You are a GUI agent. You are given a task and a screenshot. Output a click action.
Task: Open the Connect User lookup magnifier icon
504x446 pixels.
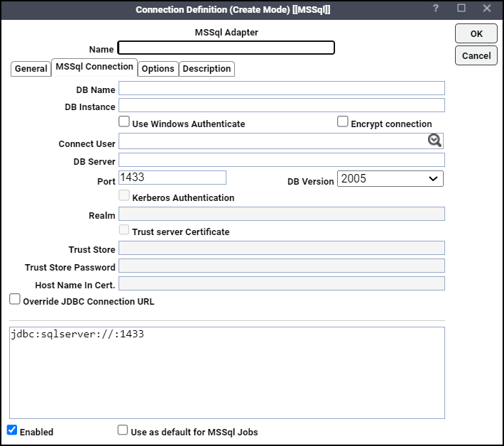434,141
